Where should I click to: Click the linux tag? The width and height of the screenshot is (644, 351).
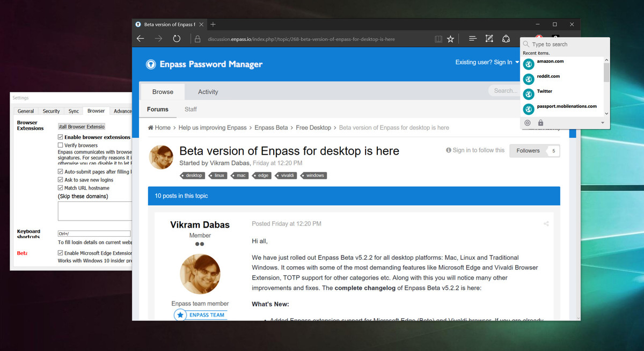pyautogui.click(x=218, y=175)
